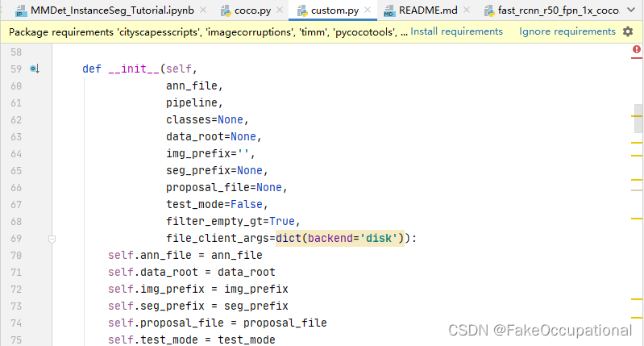Click the package requirements notification text
The image size is (644, 346).
click(208, 32)
